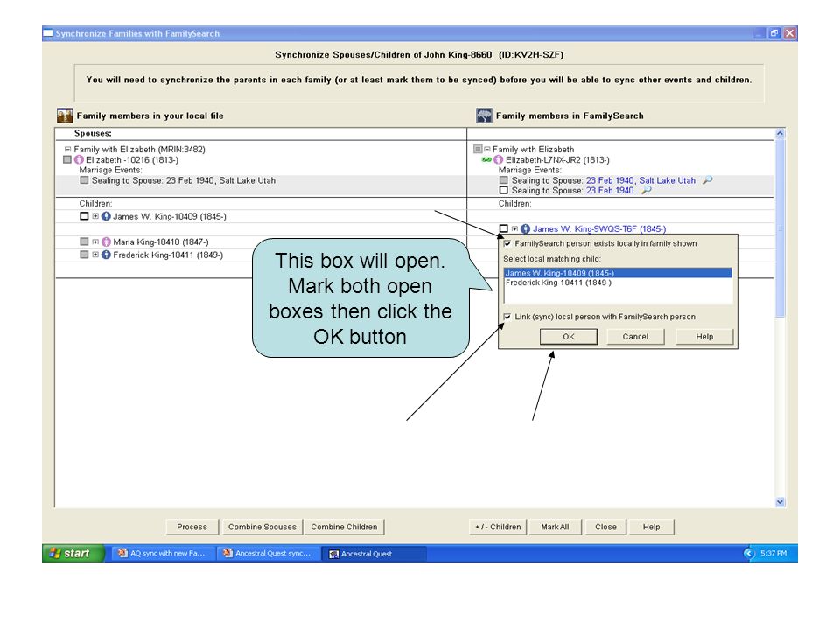Click Combine Spouses button
The height and width of the screenshot is (630, 840).
[x=262, y=527]
